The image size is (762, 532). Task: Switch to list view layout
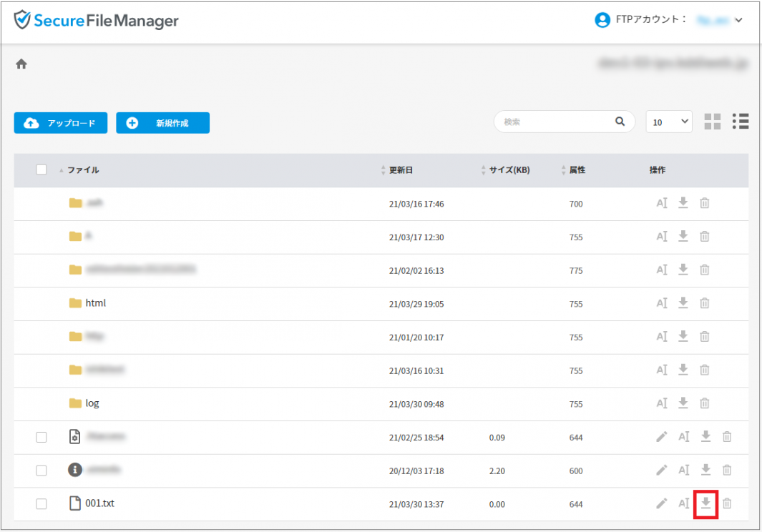741,122
